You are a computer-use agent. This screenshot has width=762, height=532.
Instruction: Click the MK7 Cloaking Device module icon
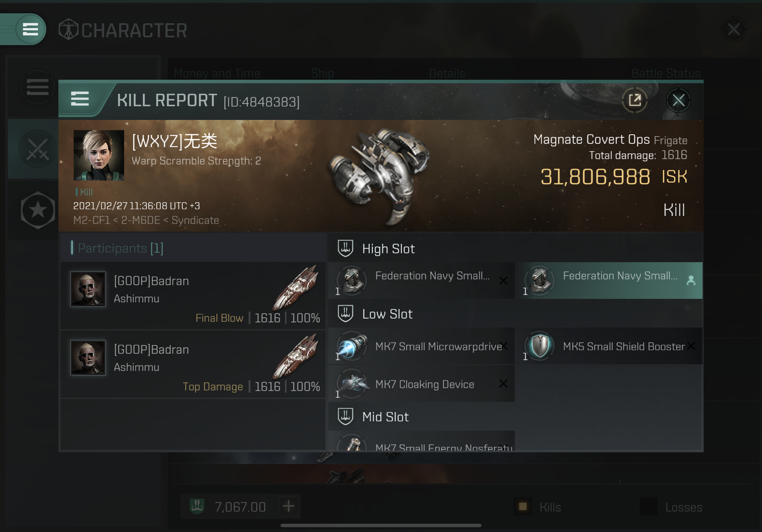(x=352, y=384)
